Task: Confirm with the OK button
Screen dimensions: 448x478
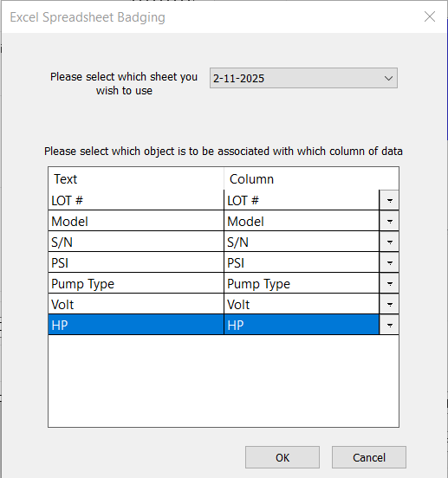Action: (x=282, y=457)
